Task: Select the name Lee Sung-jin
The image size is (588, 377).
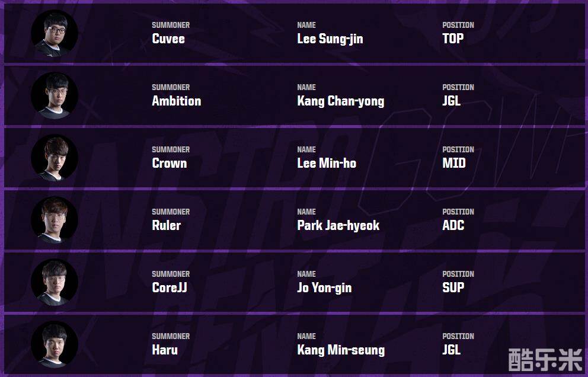Action: 330,39
